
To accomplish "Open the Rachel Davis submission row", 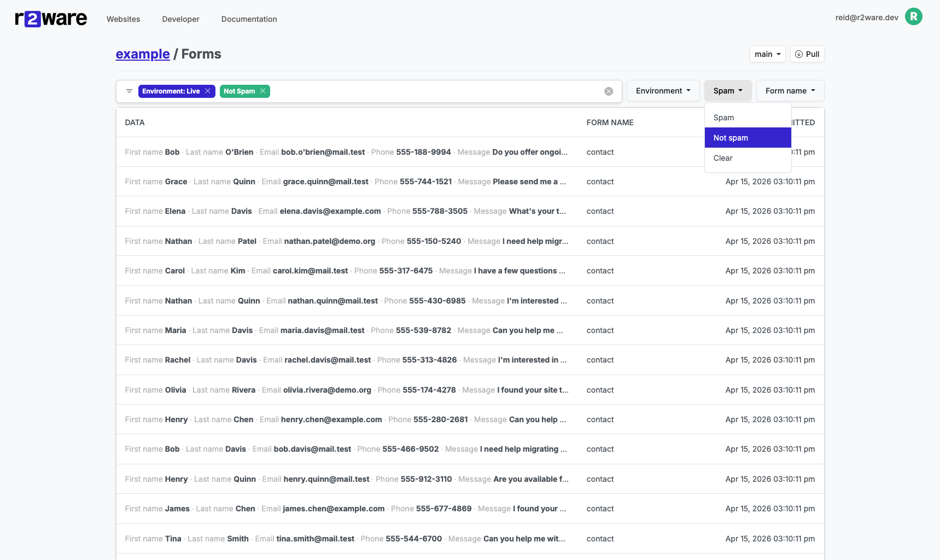I will click(x=470, y=360).
